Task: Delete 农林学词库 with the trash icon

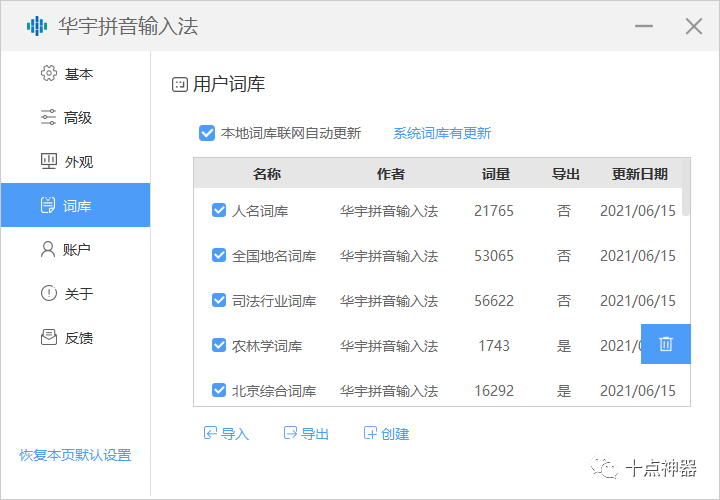Action: click(x=666, y=344)
